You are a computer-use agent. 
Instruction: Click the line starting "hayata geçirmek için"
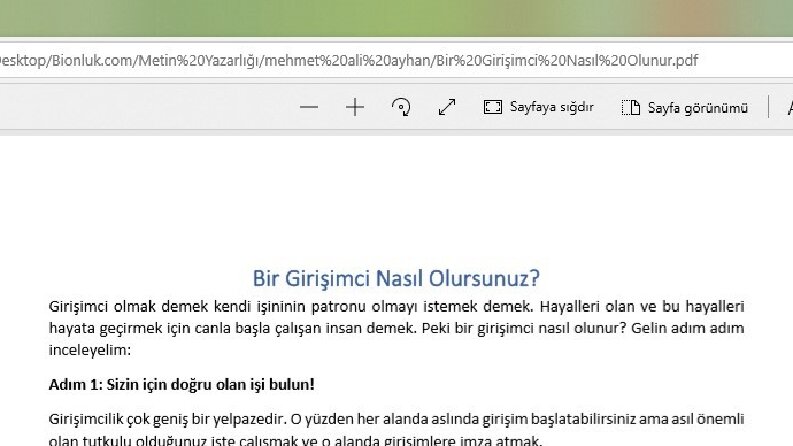coord(396,328)
